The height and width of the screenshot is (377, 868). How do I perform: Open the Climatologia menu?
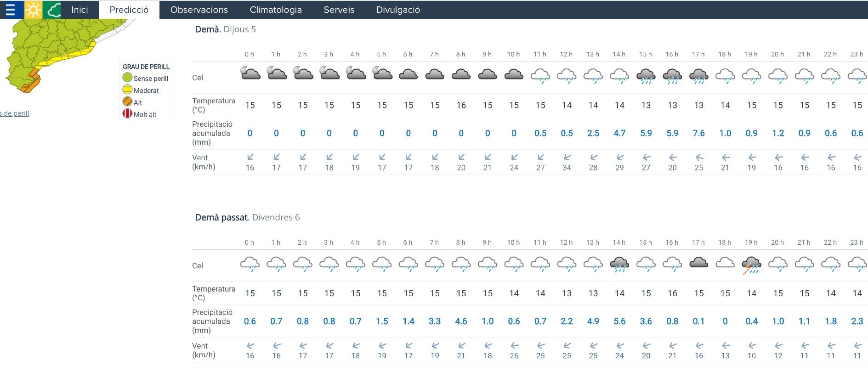[276, 10]
